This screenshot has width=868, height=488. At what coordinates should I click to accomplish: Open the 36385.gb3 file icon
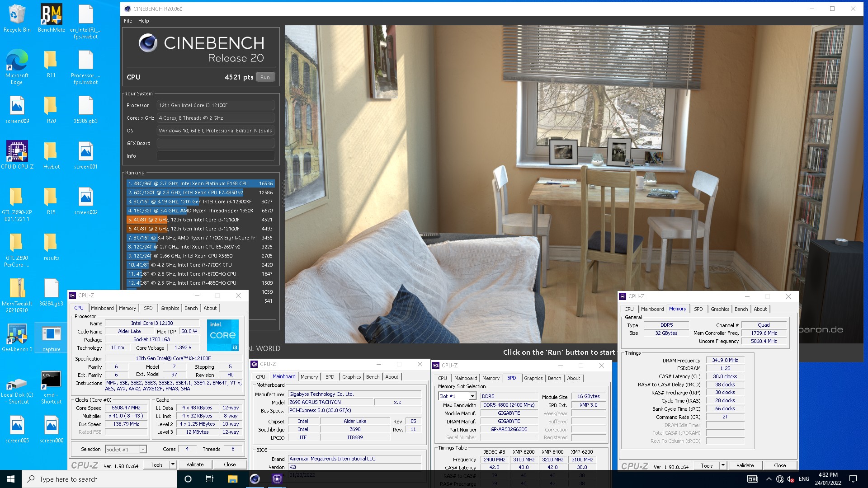pos(85,110)
